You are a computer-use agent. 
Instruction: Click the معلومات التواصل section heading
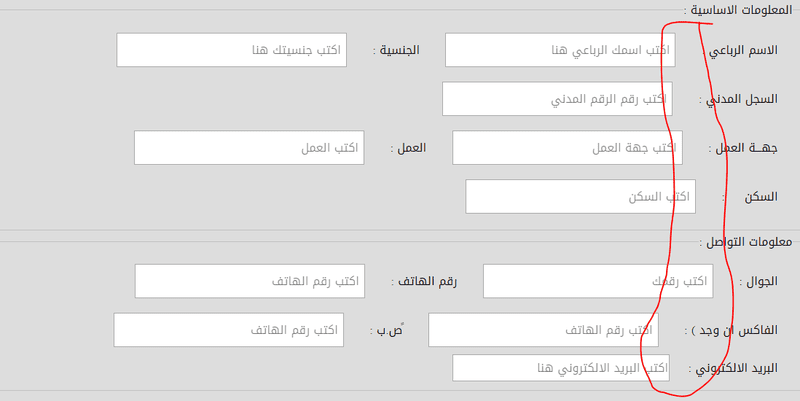click(x=750, y=242)
